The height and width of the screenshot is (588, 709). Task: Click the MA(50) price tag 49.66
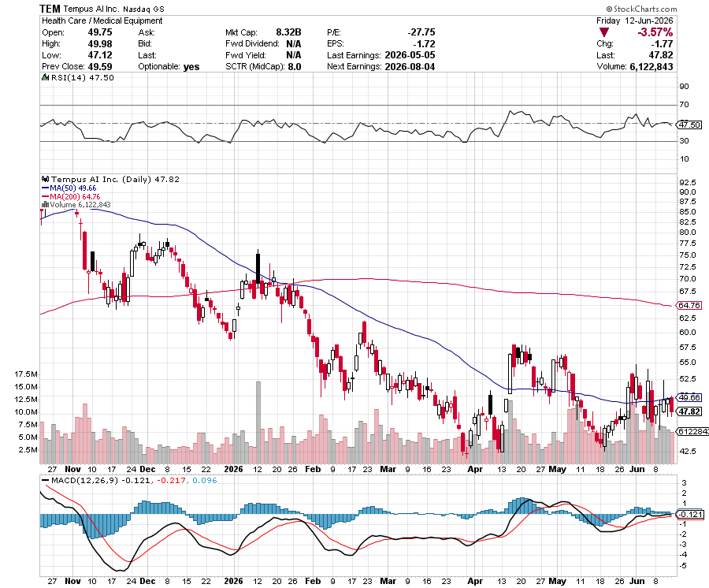689,397
